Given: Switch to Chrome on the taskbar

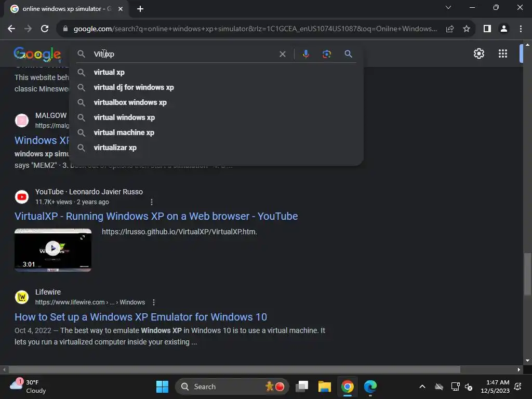Looking at the screenshot, I should pos(348,387).
